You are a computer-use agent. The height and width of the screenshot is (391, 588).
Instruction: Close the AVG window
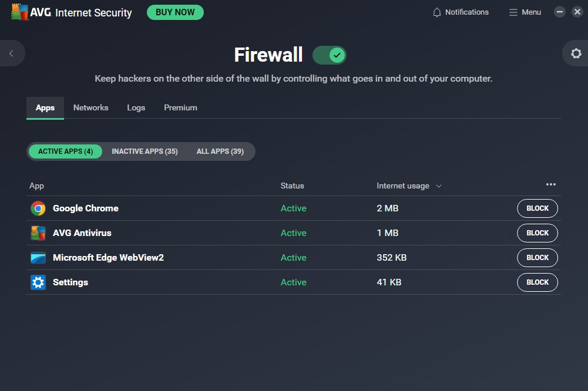pyautogui.click(x=577, y=12)
